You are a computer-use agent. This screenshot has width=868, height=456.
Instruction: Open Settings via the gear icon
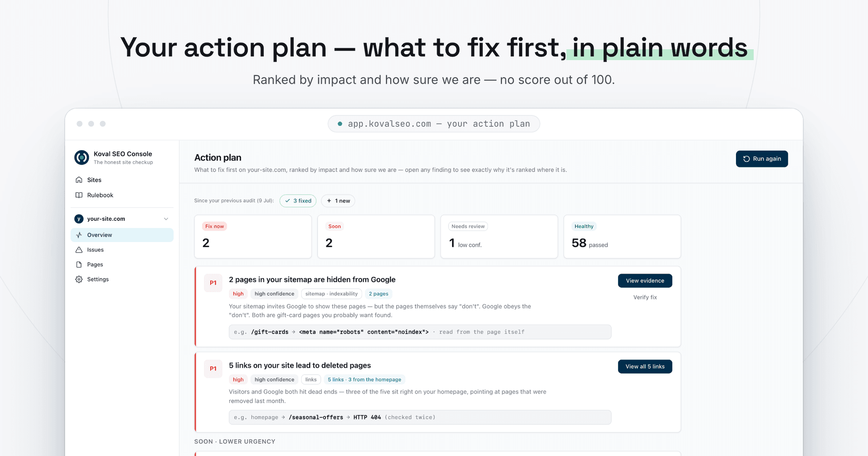[79, 279]
